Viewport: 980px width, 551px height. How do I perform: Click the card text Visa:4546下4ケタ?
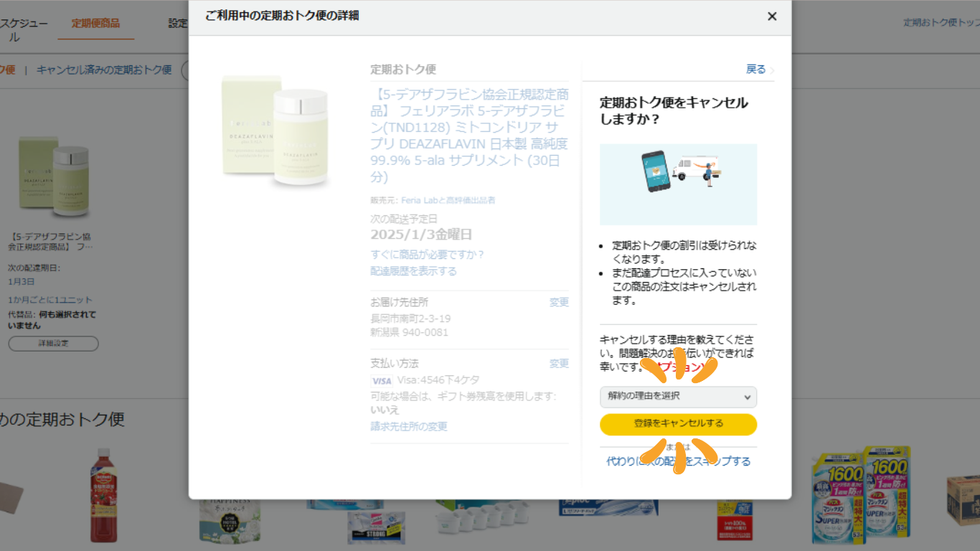click(438, 380)
